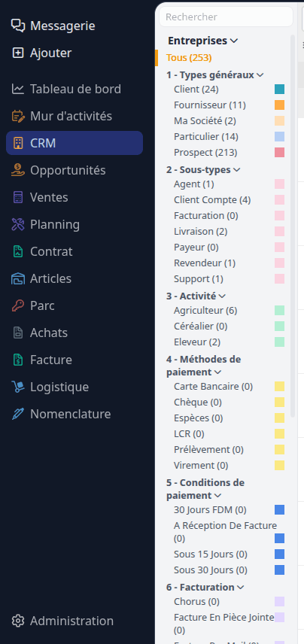Open Messagerie chat icon
The height and width of the screenshot is (644, 304).
point(18,26)
